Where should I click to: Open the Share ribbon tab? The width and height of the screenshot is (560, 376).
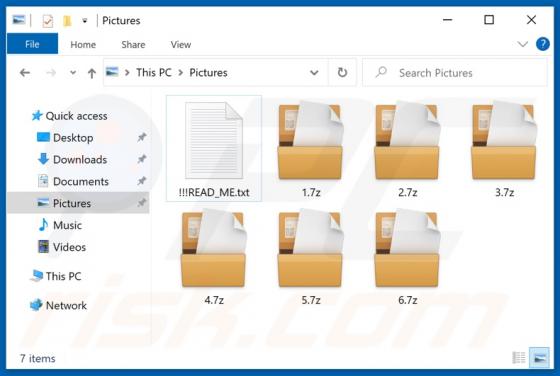click(x=133, y=45)
